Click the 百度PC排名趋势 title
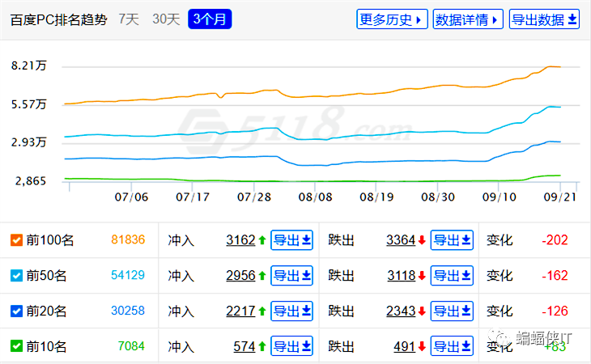Screen dimensions: 591x364 point(58,19)
